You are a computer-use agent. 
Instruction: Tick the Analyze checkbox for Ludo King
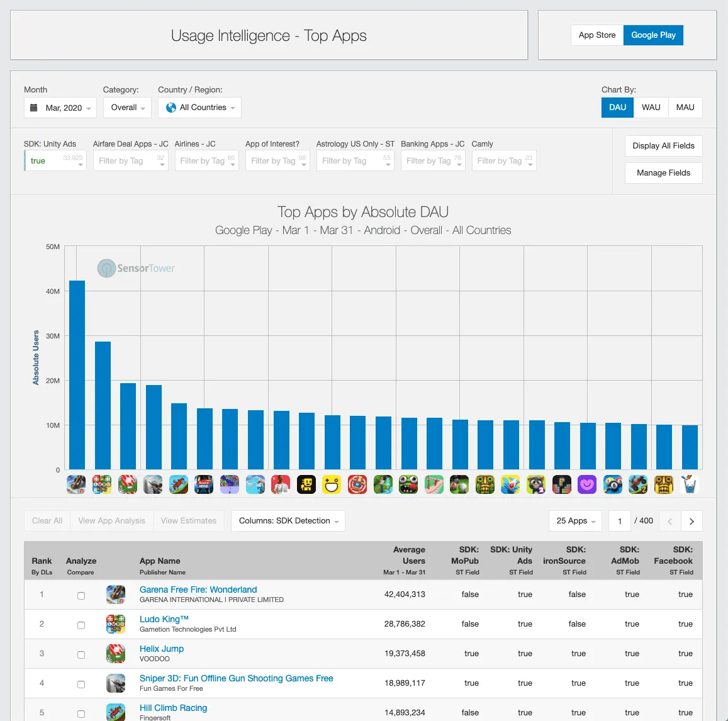click(x=81, y=625)
